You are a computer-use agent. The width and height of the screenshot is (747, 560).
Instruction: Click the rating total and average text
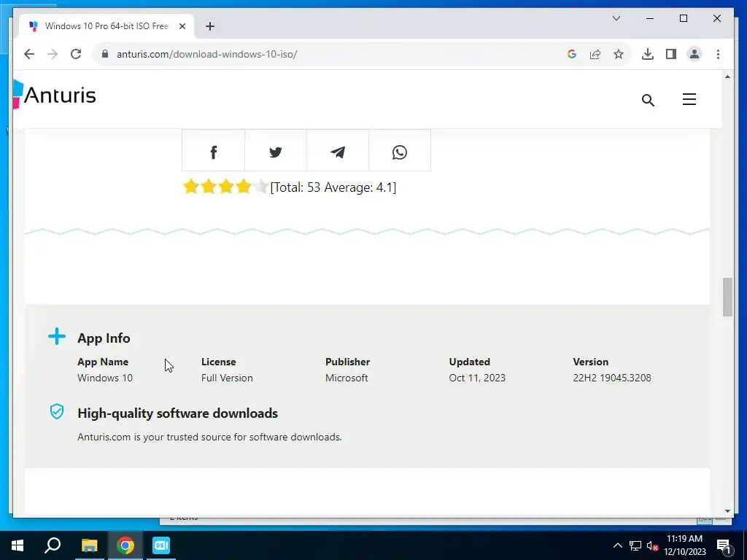coord(333,187)
